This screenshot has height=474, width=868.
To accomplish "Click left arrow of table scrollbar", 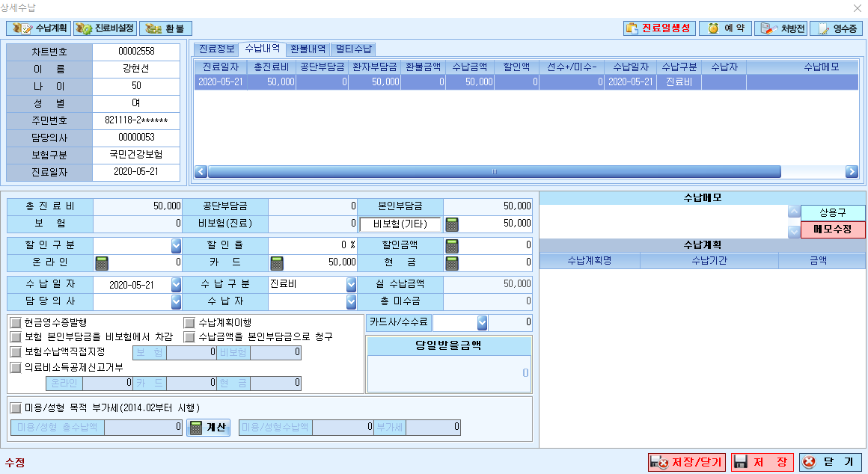I will pos(201,171).
